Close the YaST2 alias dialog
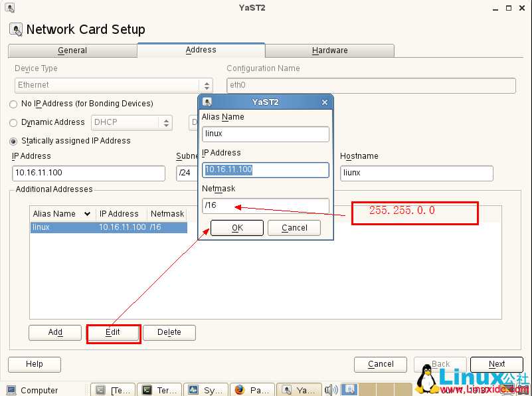 click(325, 102)
